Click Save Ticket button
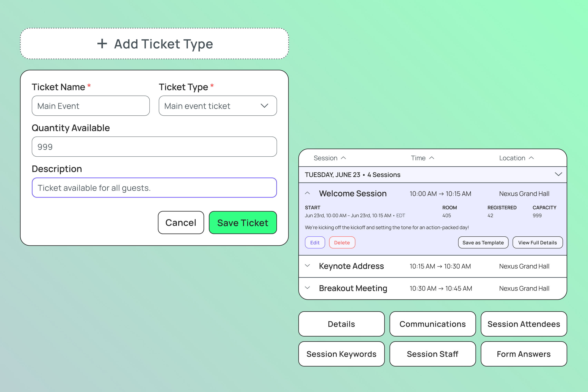 tap(243, 222)
